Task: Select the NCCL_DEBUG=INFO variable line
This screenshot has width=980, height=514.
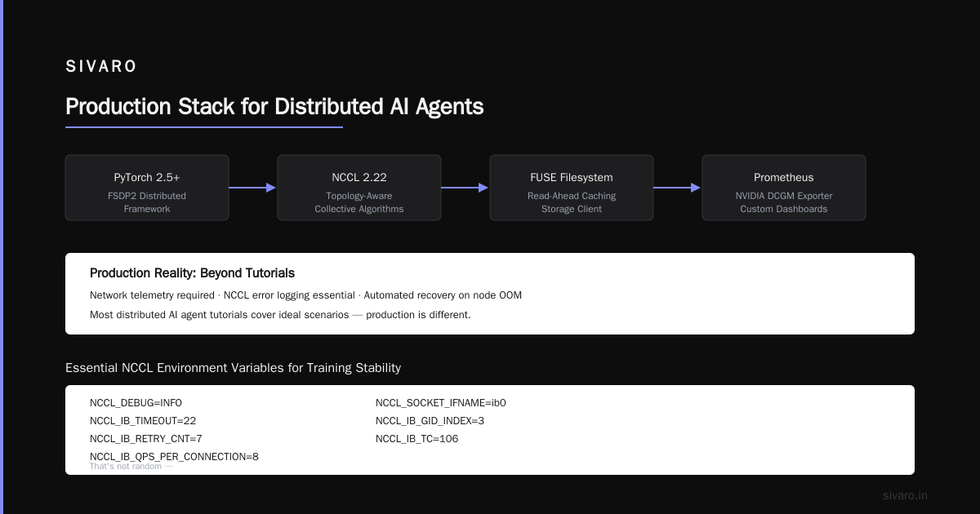Action: 136,403
